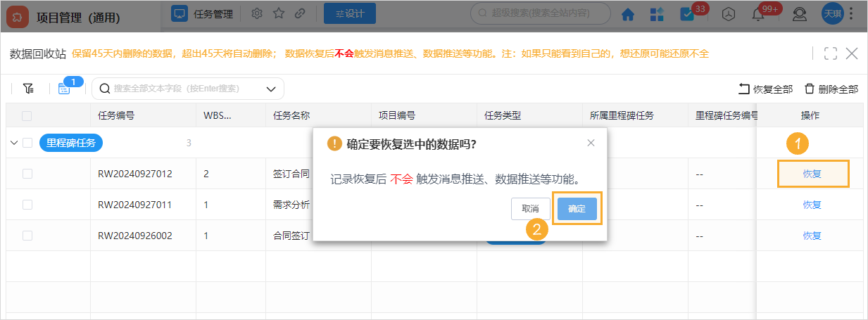Open the to-do checklist icon with 33 badge
The width and height of the screenshot is (868, 320).
[x=687, y=13]
